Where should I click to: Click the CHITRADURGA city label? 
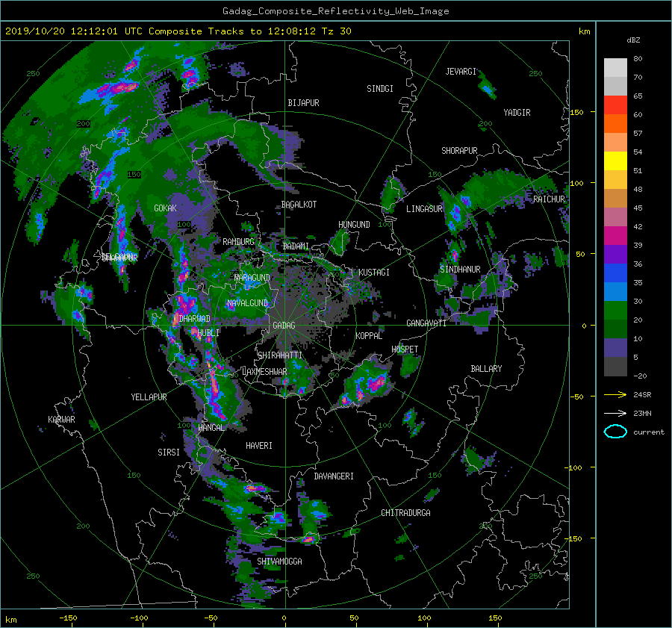tap(405, 513)
